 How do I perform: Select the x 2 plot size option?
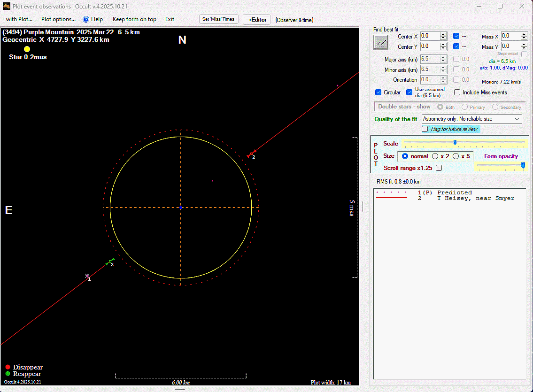(x=435, y=156)
